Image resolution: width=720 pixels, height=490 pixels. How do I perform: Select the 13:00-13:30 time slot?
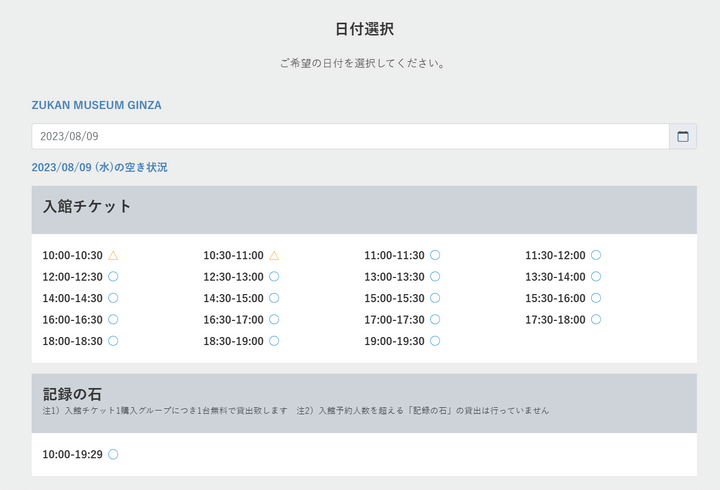[394, 277]
